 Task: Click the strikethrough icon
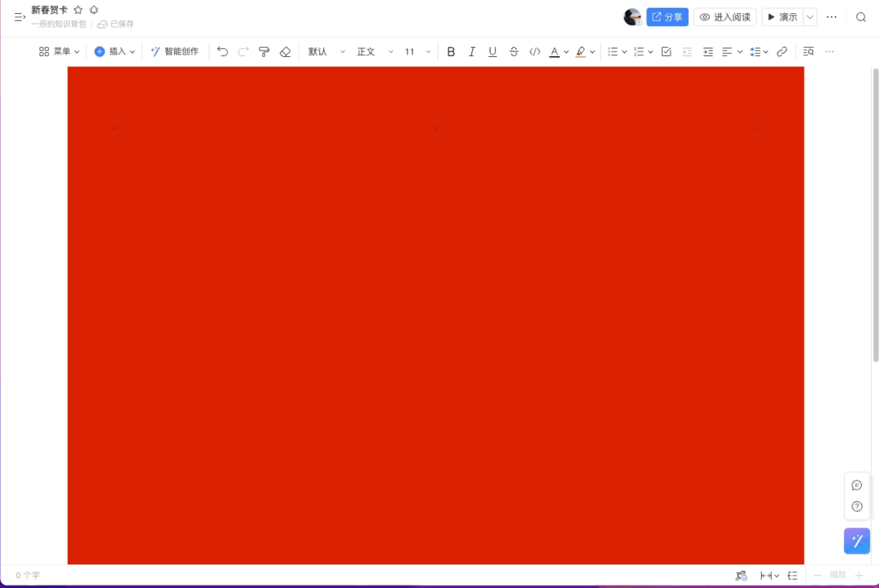point(514,52)
